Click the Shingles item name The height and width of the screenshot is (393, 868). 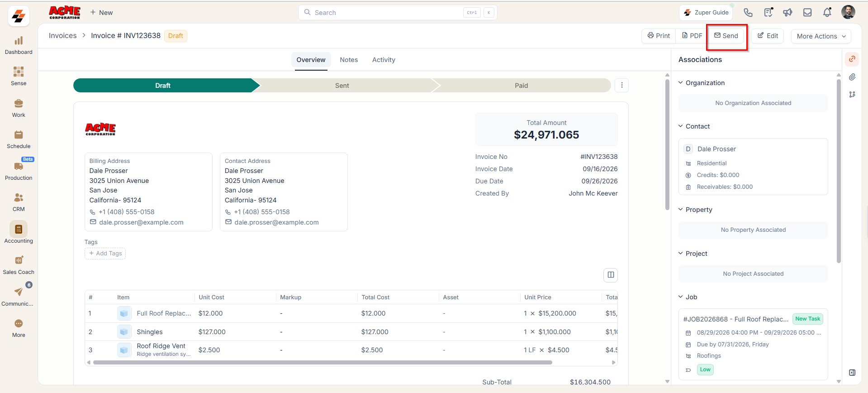(x=150, y=332)
